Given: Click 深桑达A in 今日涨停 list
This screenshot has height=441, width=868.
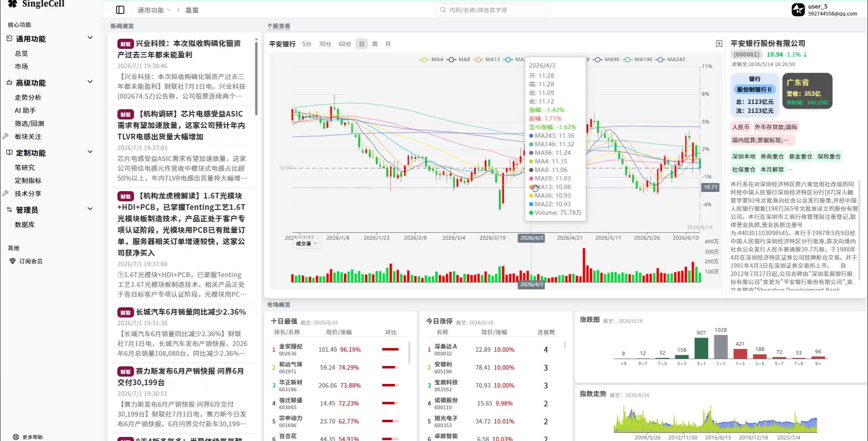Looking at the screenshot, I should point(445,346).
